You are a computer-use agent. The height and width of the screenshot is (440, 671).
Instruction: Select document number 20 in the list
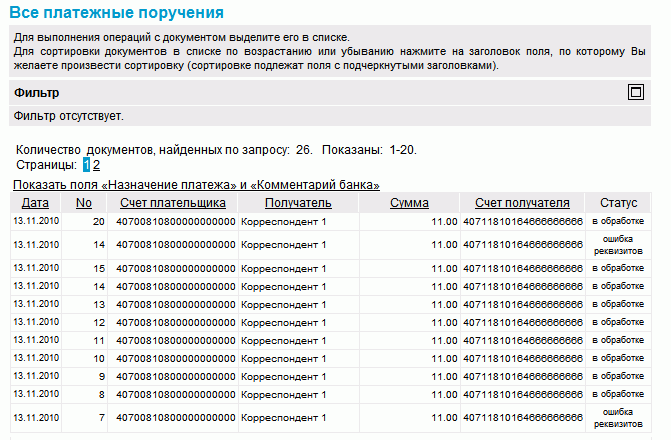pos(330,221)
